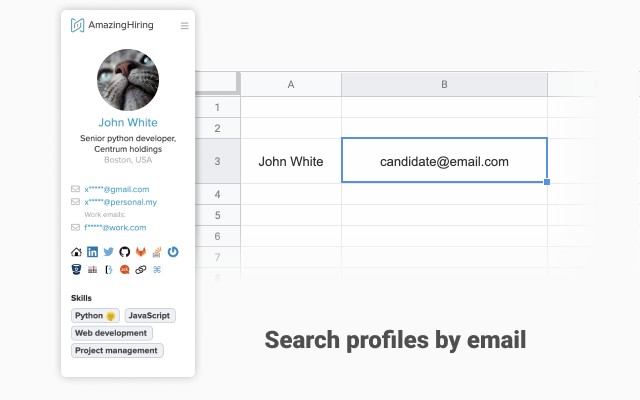640x400 pixels.
Task: Select the Project management skill tag
Action: click(117, 350)
